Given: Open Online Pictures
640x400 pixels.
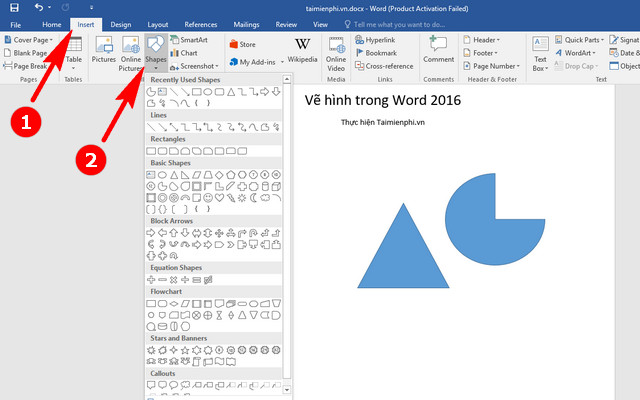Looking at the screenshot, I should coord(131,53).
